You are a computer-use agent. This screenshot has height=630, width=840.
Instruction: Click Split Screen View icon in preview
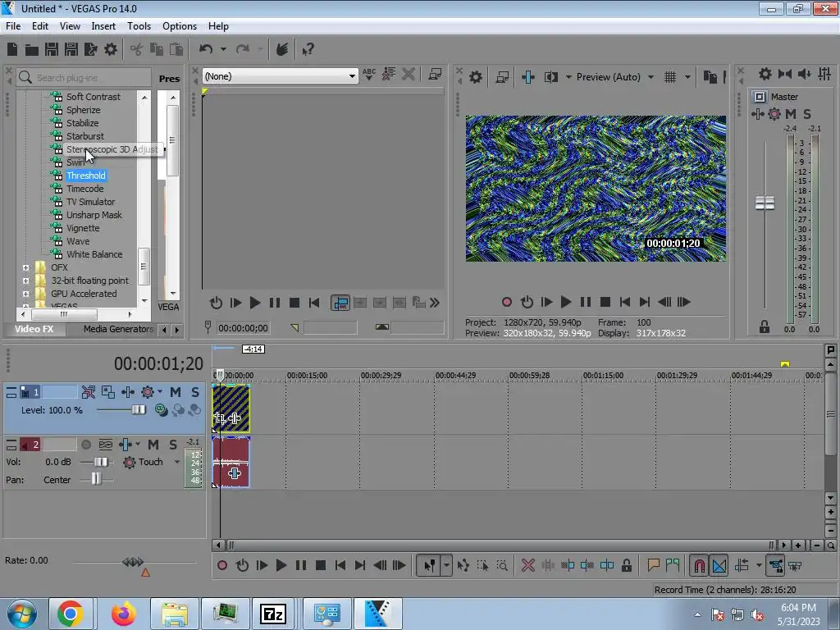point(551,77)
